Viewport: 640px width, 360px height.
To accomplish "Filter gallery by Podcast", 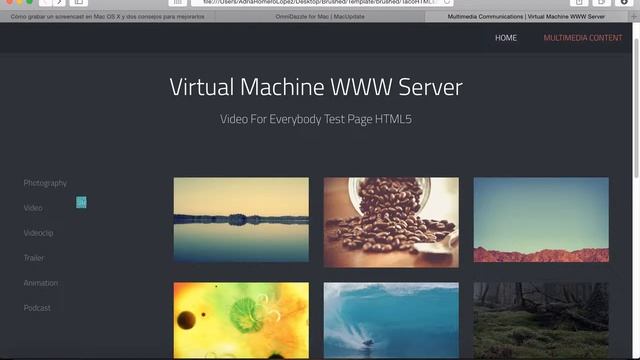I will click(37, 308).
